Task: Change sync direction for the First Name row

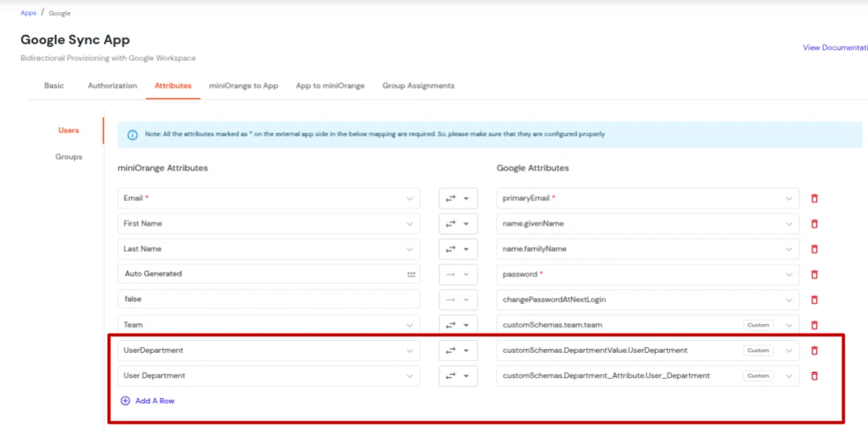Action: click(459, 224)
